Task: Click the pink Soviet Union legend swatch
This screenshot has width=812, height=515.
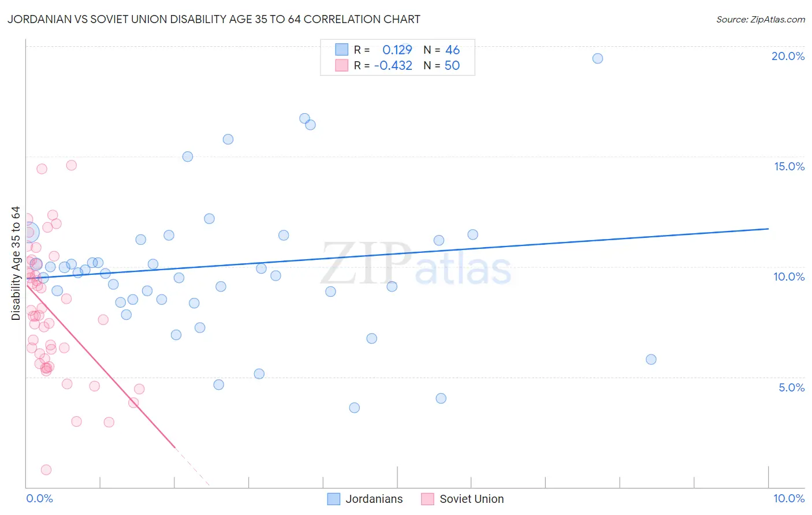Action: (x=427, y=499)
